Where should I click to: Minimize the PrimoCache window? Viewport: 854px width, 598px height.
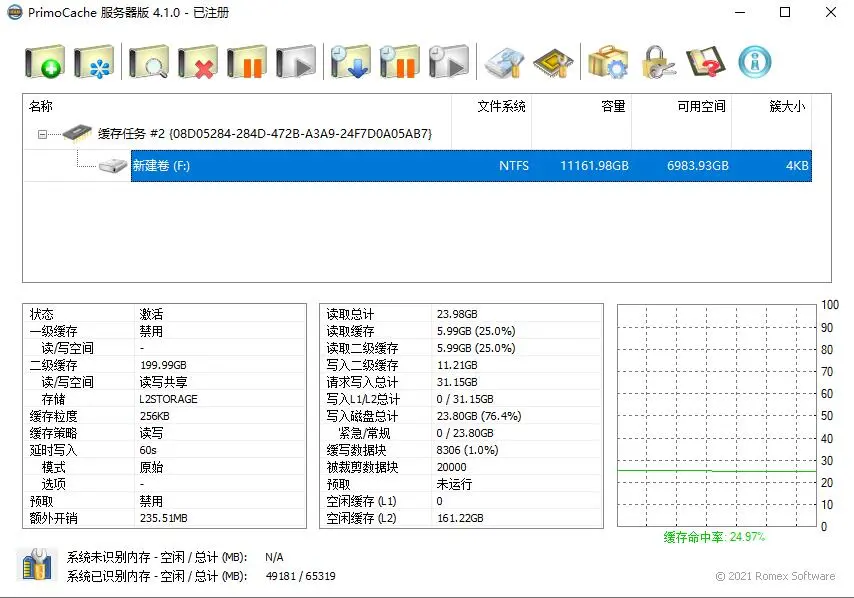[740, 12]
